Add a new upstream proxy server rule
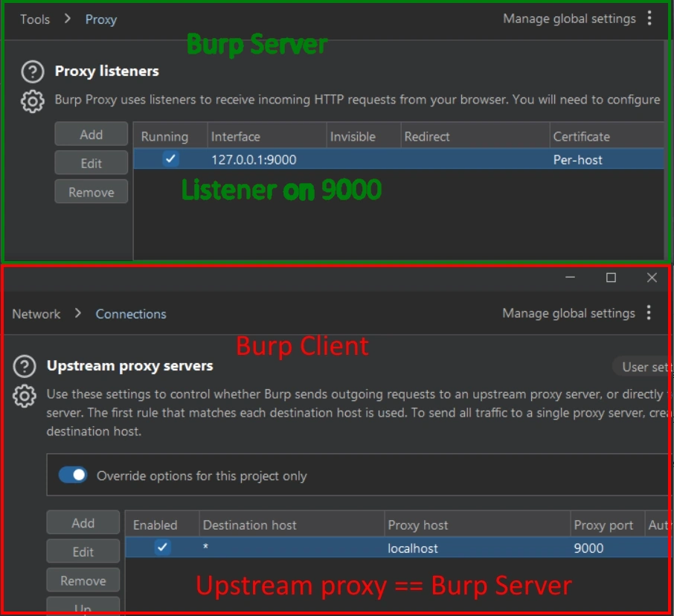 (83, 523)
